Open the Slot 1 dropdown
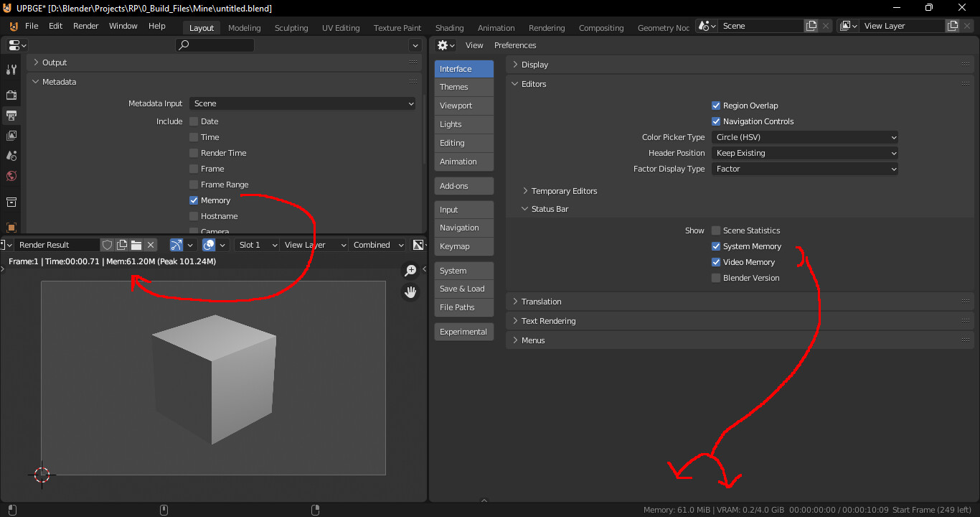The height and width of the screenshot is (517, 980). click(256, 245)
